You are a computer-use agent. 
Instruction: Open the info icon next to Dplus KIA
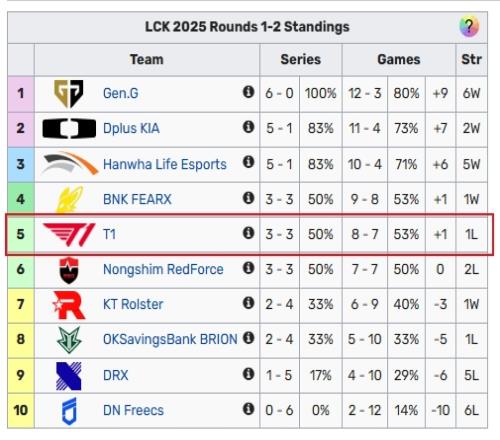(x=248, y=127)
